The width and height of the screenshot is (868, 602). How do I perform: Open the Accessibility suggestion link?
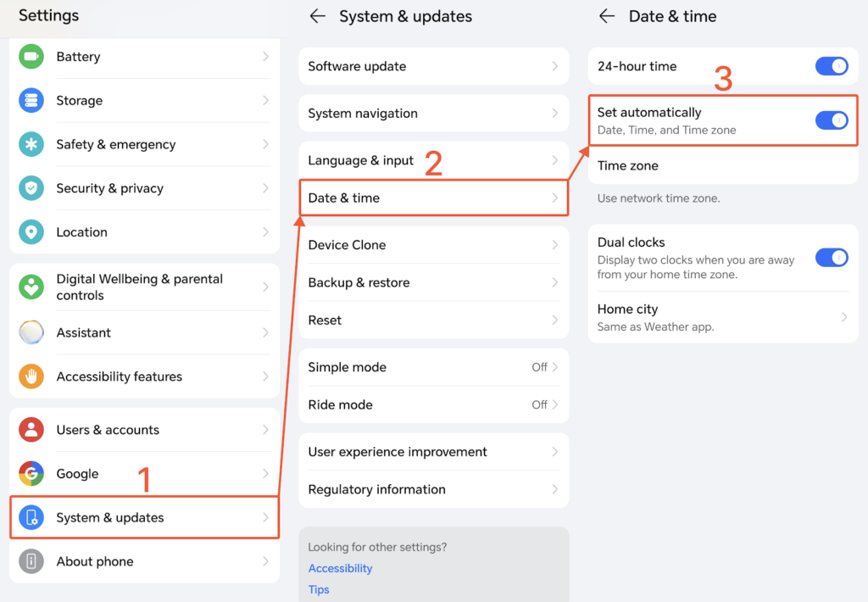click(340, 568)
